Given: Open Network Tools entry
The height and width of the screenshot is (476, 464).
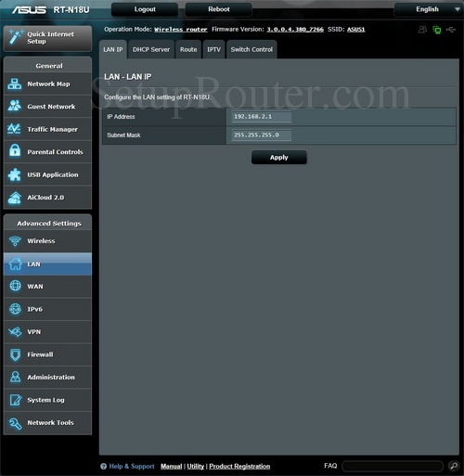Looking at the screenshot, I should pos(47,423).
